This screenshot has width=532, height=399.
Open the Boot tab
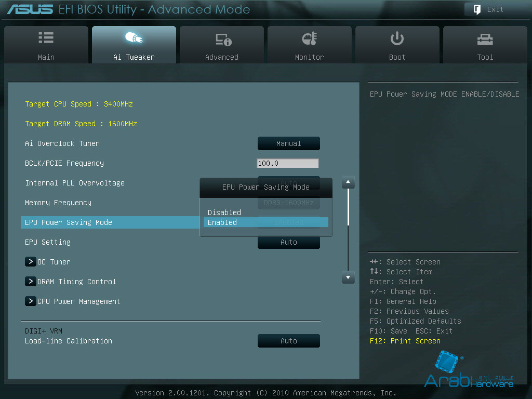[397, 45]
